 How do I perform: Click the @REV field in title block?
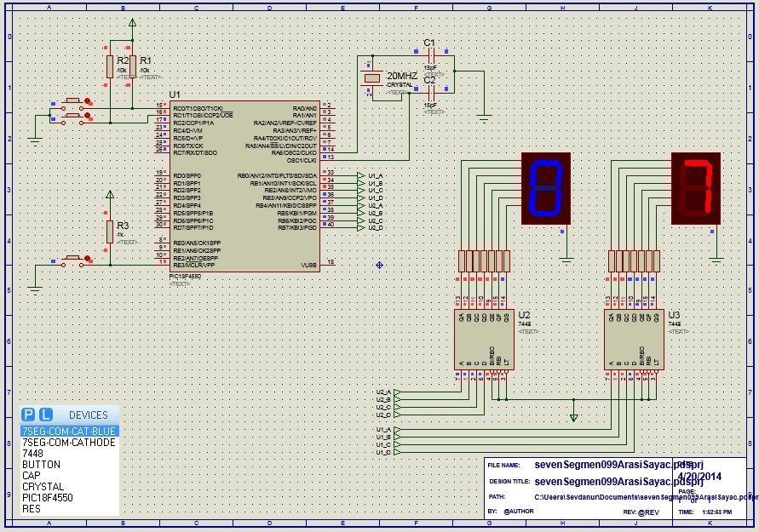coord(648,512)
